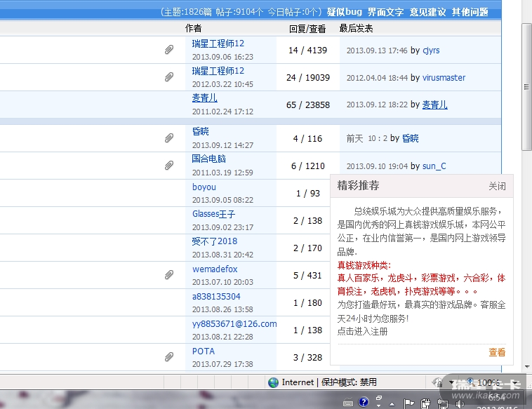
Task: Click the blue help question mark icon
Action: [x=364, y=402]
